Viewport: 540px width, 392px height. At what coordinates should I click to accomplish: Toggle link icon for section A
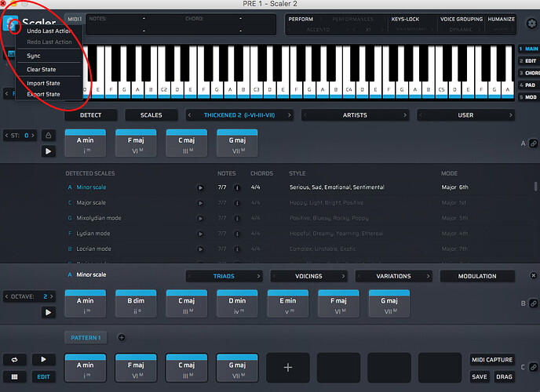[x=534, y=143]
